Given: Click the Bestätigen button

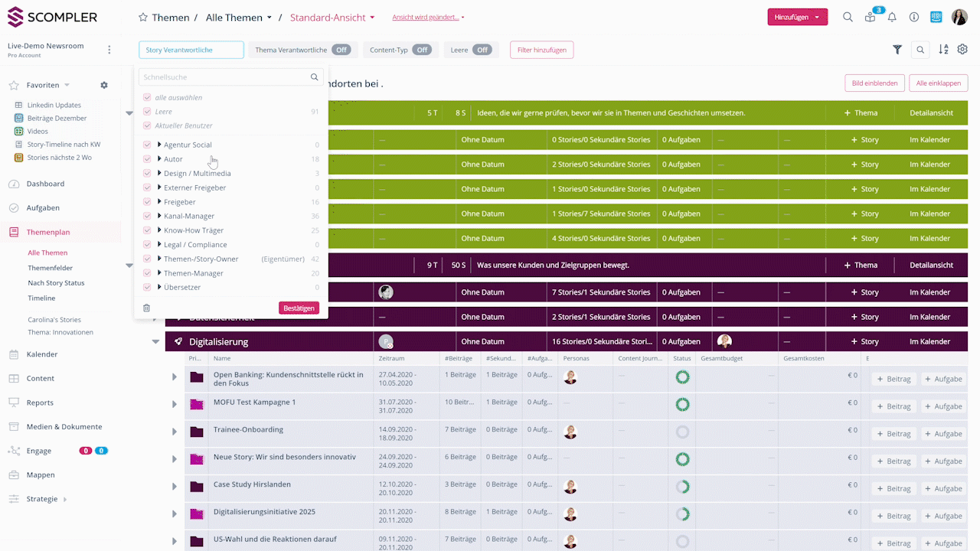Looking at the screenshot, I should click(x=299, y=308).
